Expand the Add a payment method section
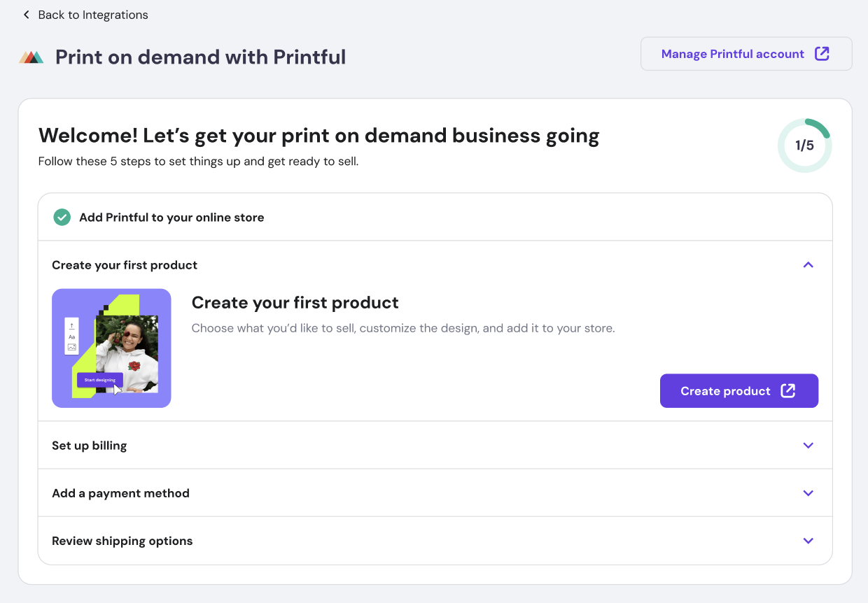The width and height of the screenshot is (868, 603). 808,492
